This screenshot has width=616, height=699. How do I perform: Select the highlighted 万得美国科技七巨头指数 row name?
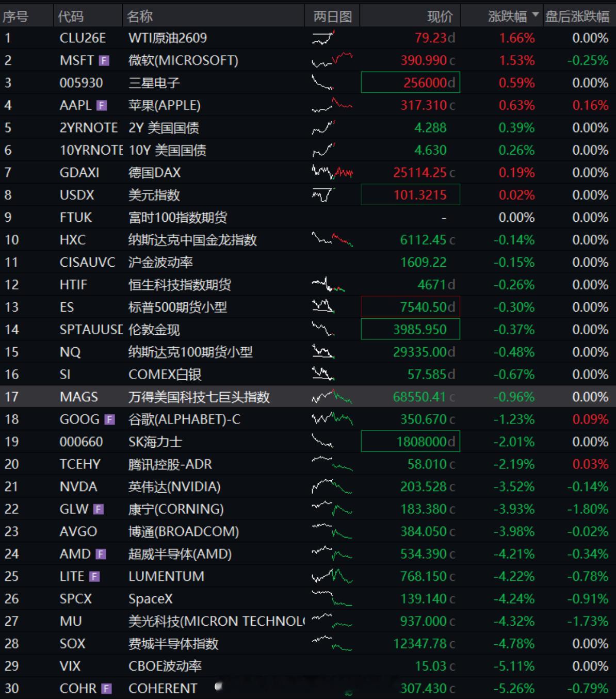click(x=199, y=397)
